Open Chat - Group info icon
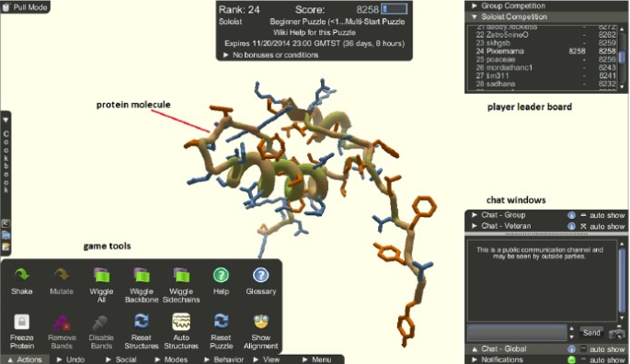This screenshot has width=630, height=364. (571, 215)
